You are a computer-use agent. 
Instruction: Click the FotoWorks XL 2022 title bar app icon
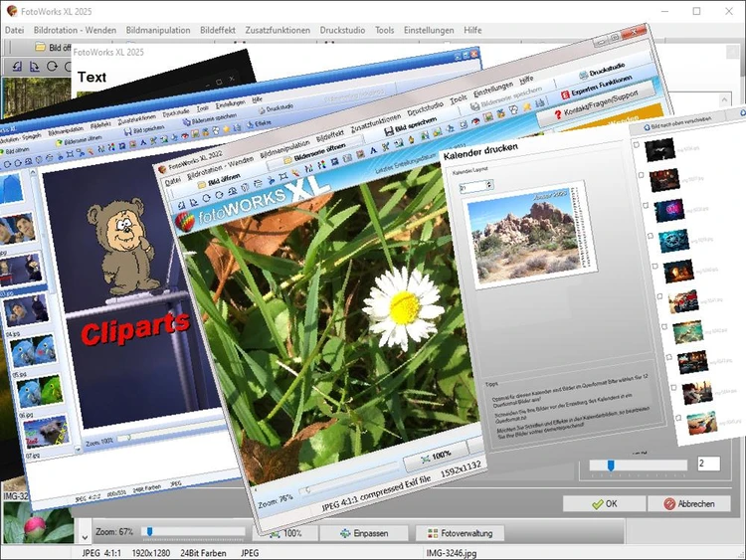[163, 169]
